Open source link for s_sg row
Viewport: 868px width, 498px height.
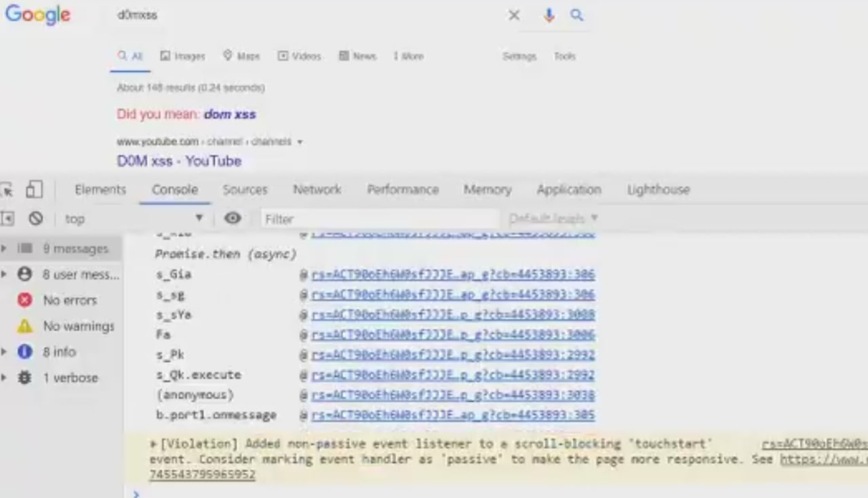click(453, 294)
